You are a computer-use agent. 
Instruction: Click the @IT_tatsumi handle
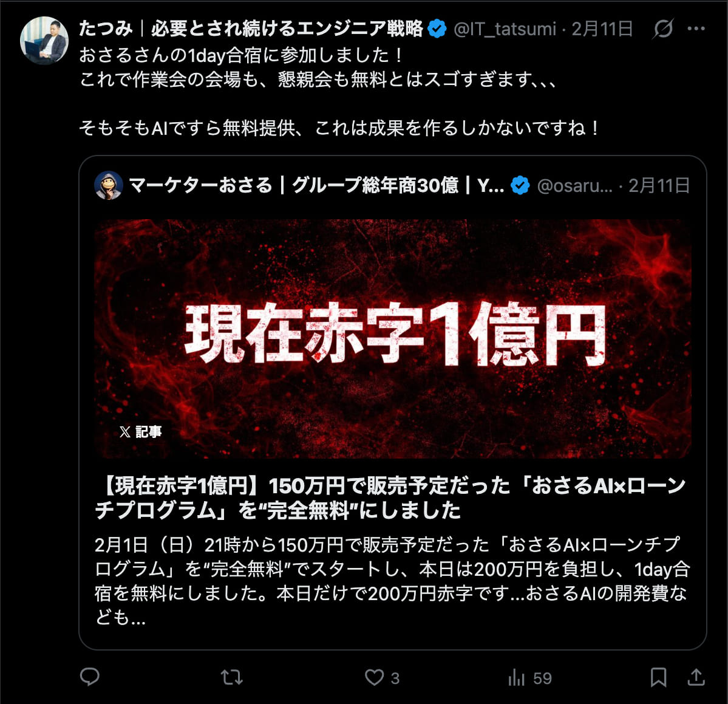pos(505,29)
